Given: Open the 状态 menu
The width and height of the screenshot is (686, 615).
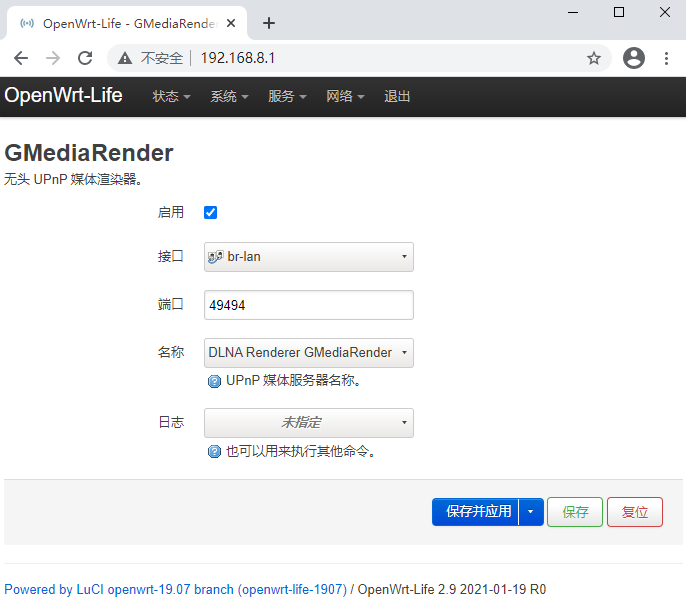Looking at the screenshot, I should pos(171,96).
